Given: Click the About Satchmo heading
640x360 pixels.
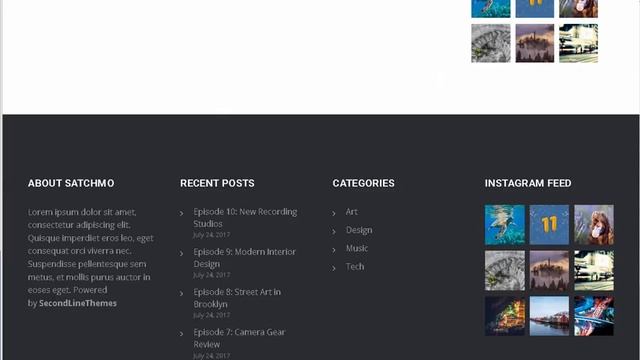Looking at the screenshot, I should (x=71, y=183).
